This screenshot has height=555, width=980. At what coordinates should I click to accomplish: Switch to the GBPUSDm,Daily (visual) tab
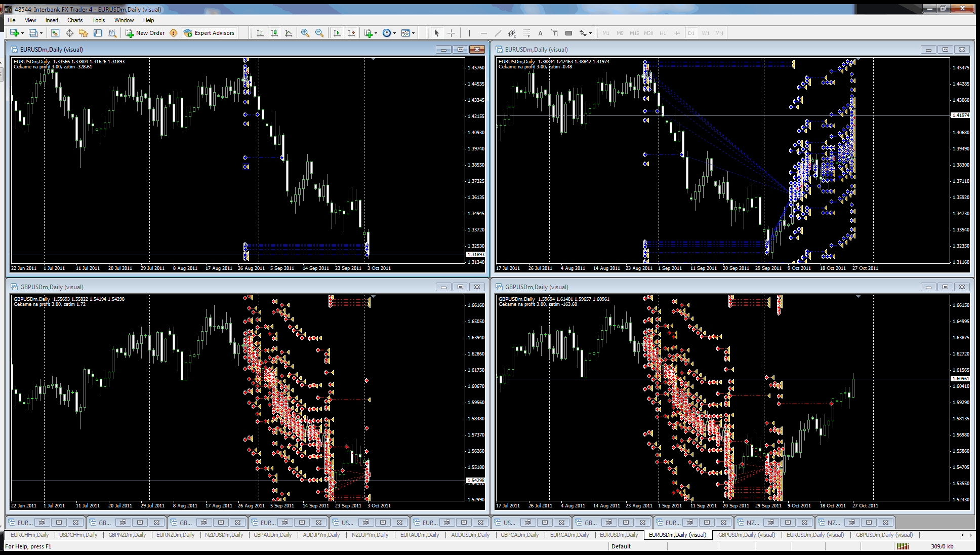point(746,535)
